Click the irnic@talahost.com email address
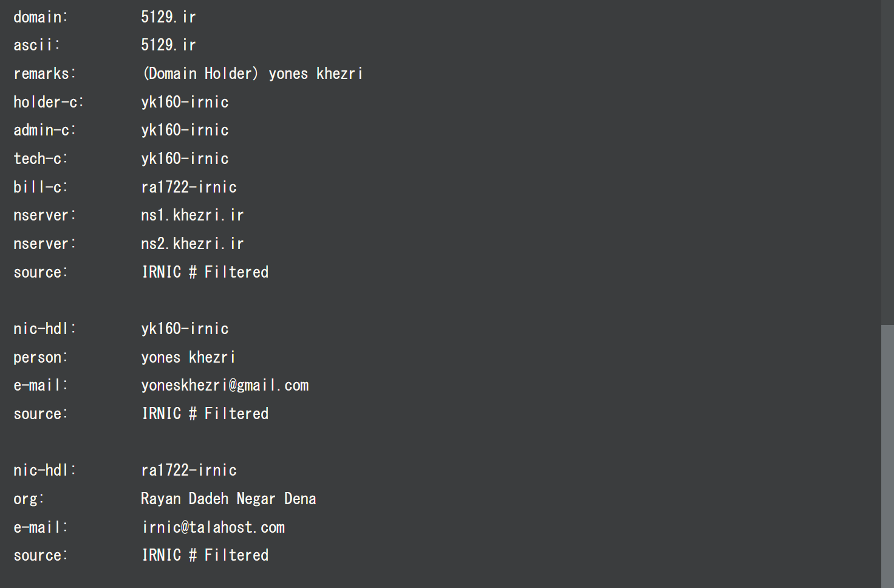The image size is (894, 588). coord(213,527)
